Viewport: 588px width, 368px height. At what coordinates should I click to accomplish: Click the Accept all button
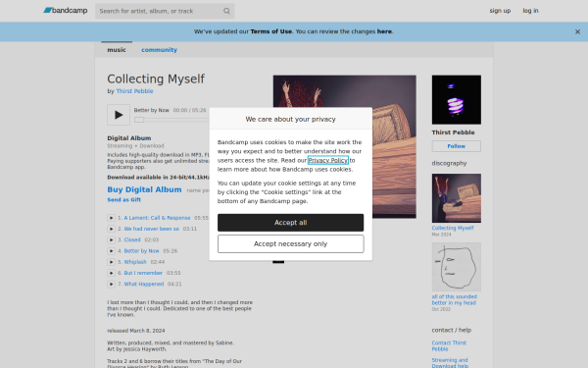click(291, 223)
